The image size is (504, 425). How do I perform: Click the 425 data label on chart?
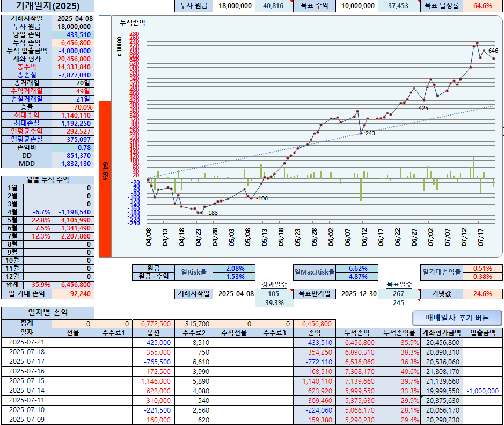click(x=423, y=108)
